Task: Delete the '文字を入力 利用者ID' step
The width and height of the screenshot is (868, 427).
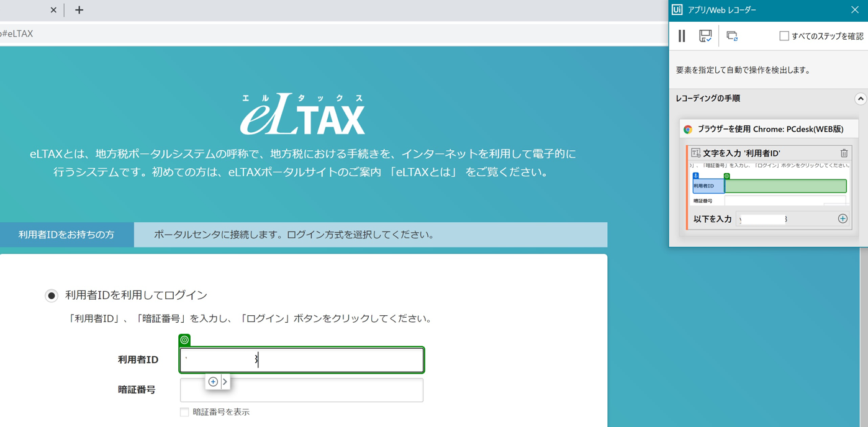Action: (844, 153)
